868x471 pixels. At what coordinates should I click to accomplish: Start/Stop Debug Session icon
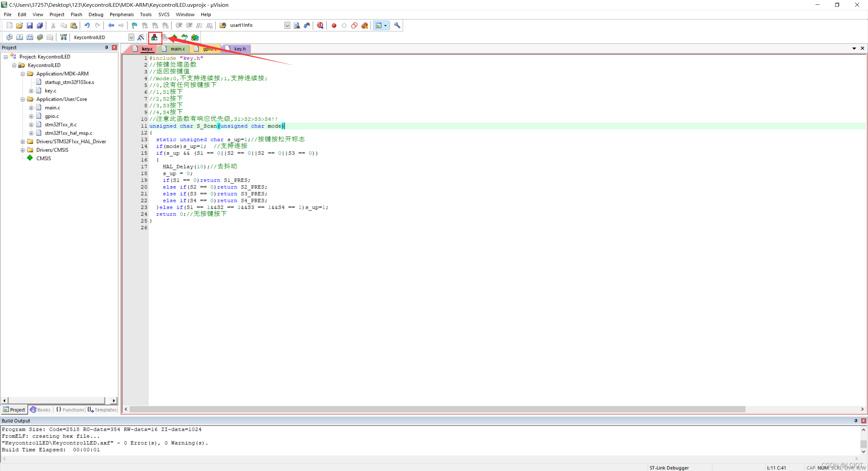pyautogui.click(x=320, y=25)
